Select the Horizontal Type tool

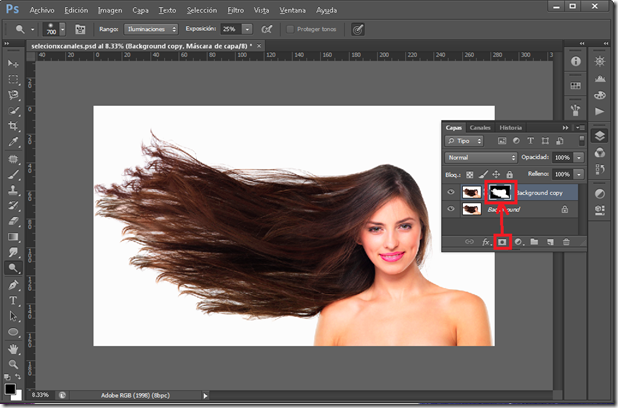point(14,300)
